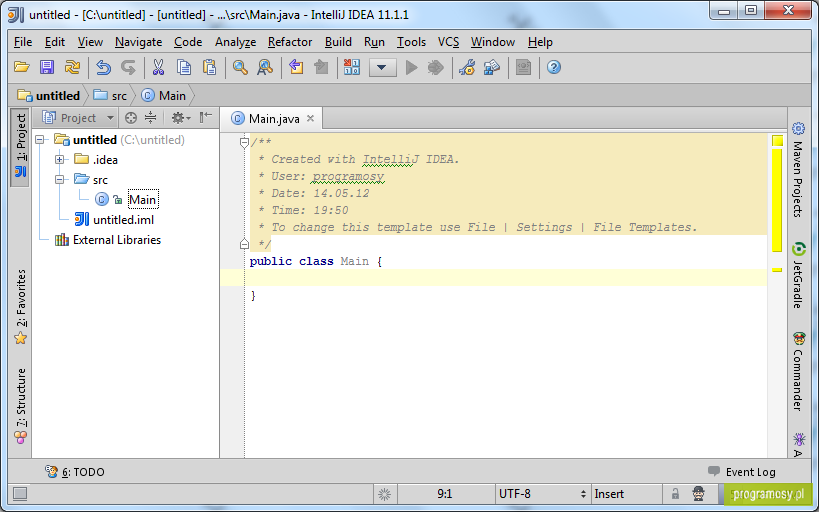
Task: Click the small yellow warning stripe marker
Action: (x=777, y=270)
